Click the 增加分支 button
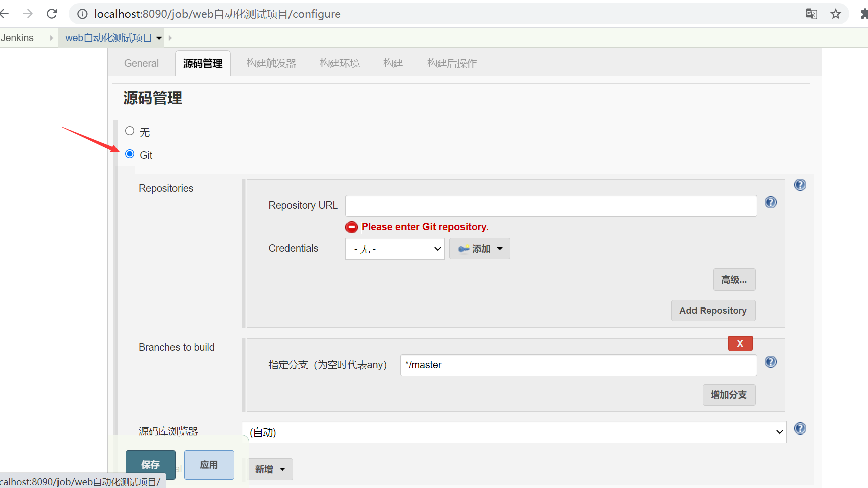 click(x=729, y=395)
